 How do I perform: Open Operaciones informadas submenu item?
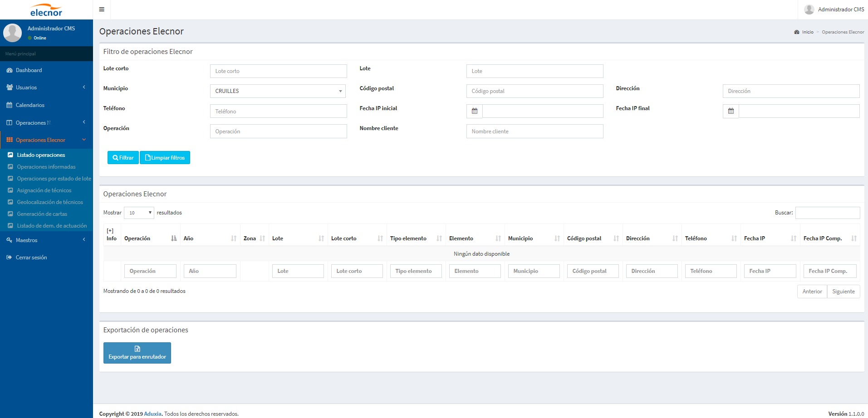[46, 167]
